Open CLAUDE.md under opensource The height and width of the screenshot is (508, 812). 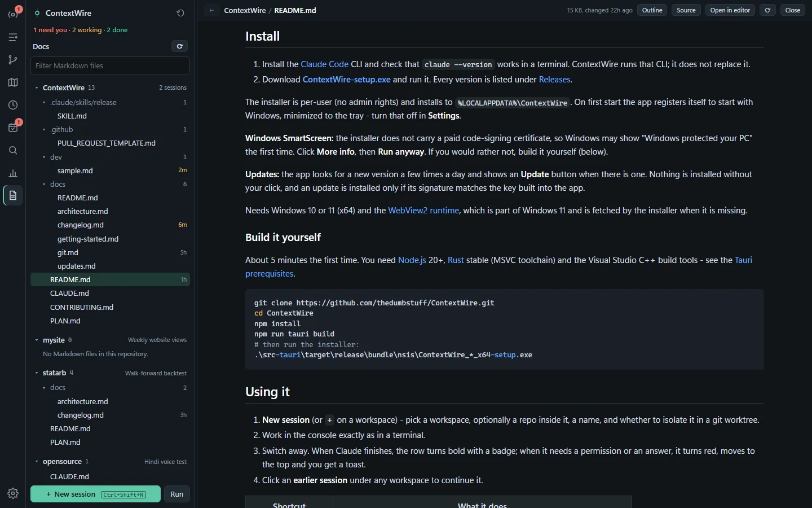click(x=110, y=476)
